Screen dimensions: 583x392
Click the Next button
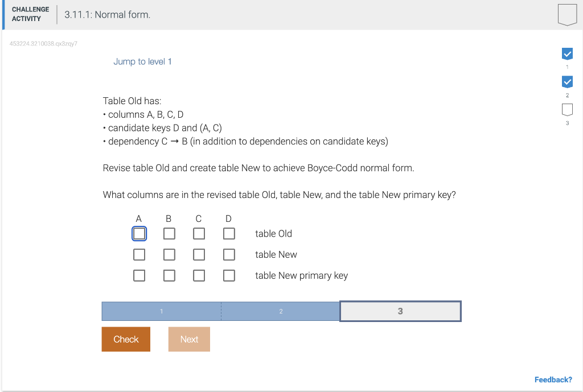189,339
